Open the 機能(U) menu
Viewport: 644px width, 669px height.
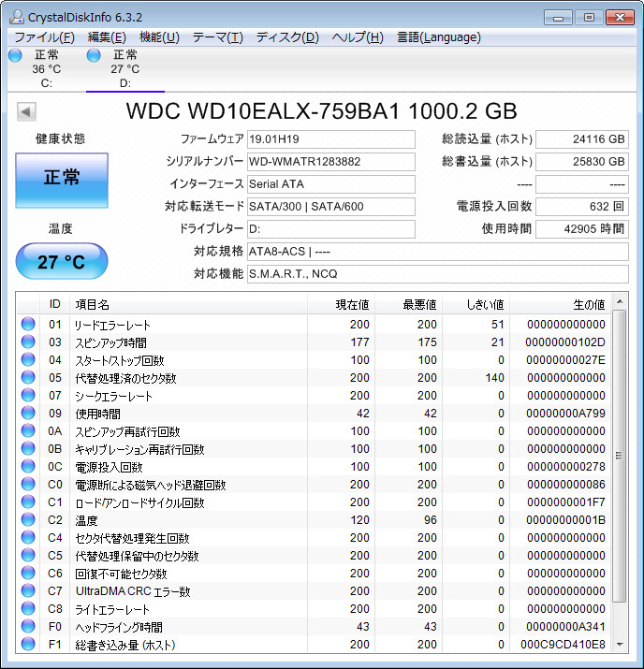(x=159, y=37)
